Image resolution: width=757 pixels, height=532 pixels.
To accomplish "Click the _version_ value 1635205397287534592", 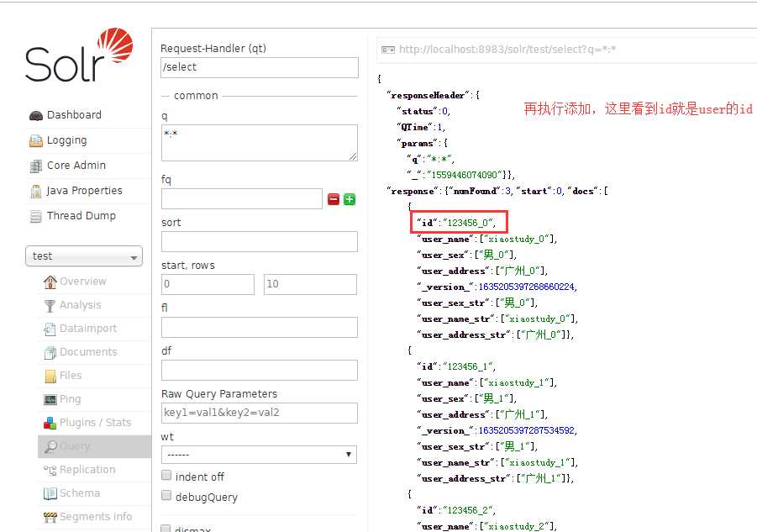I will [x=526, y=430].
